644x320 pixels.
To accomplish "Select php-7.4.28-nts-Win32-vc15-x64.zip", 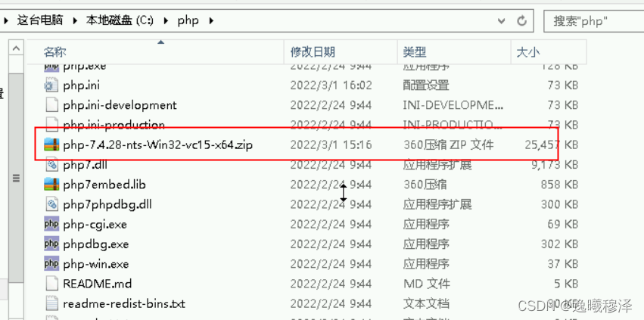I will tap(157, 144).
